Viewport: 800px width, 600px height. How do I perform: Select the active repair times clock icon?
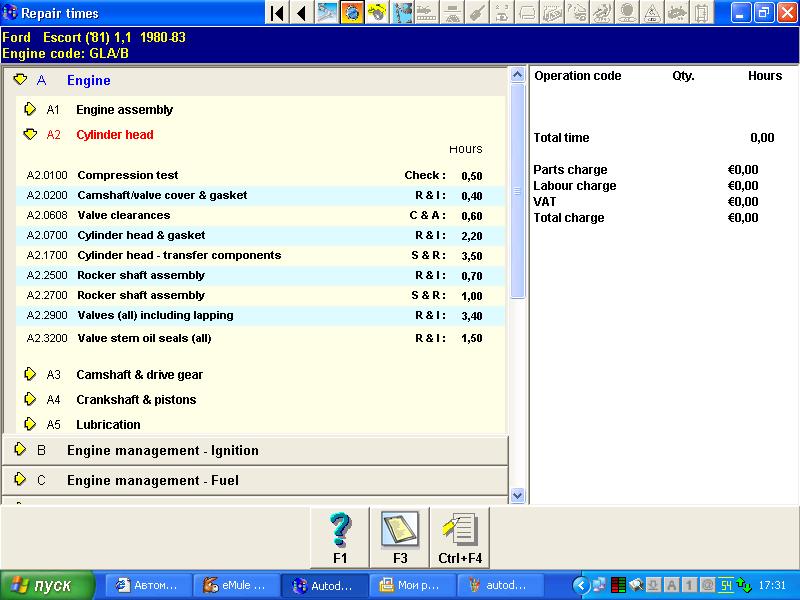[352, 13]
